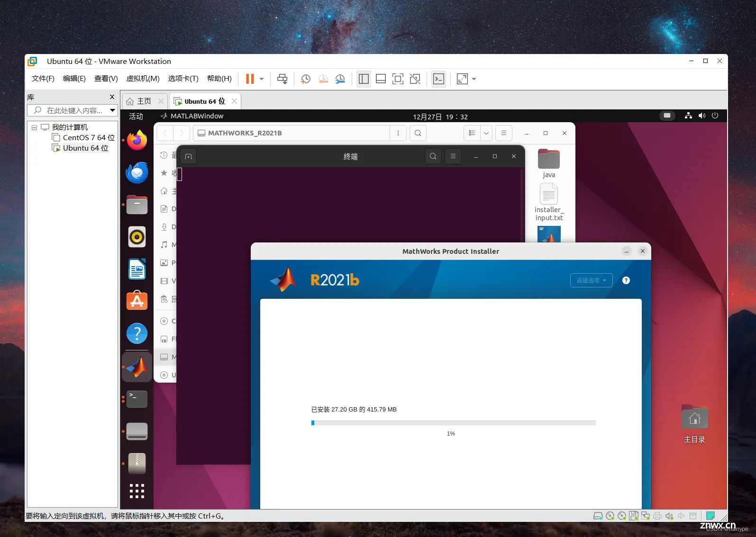The image size is (756, 537).
Task: Open the MATLABWindow app menu in top bar
Action: pyautogui.click(x=192, y=116)
